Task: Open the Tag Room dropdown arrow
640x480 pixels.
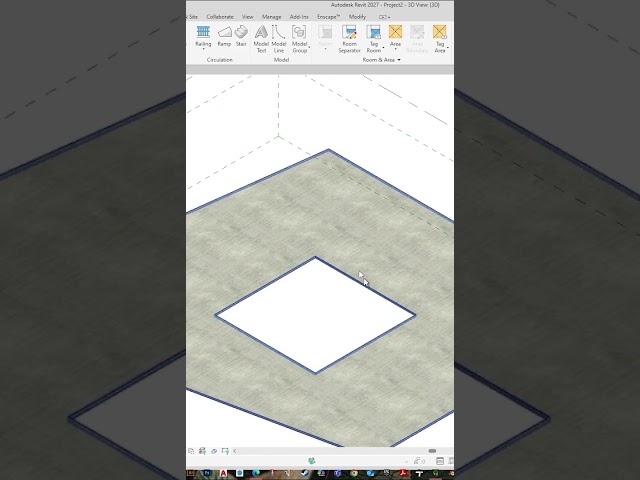Action: [x=383, y=48]
